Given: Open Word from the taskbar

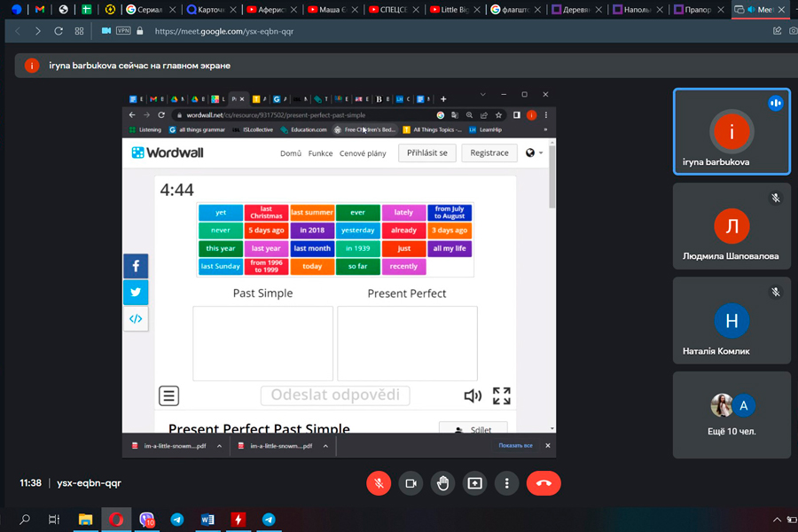Looking at the screenshot, I should point(207,520).
